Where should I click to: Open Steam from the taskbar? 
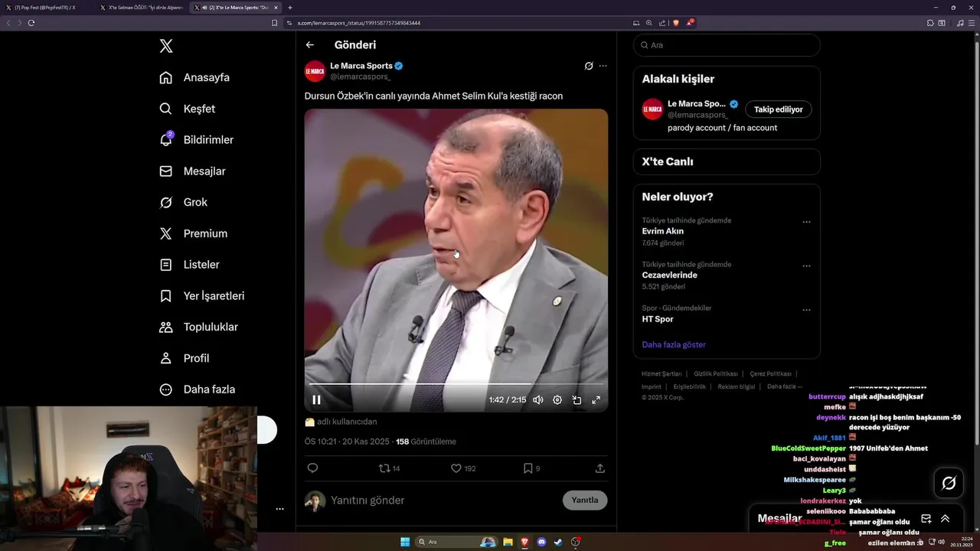[558, 542]
